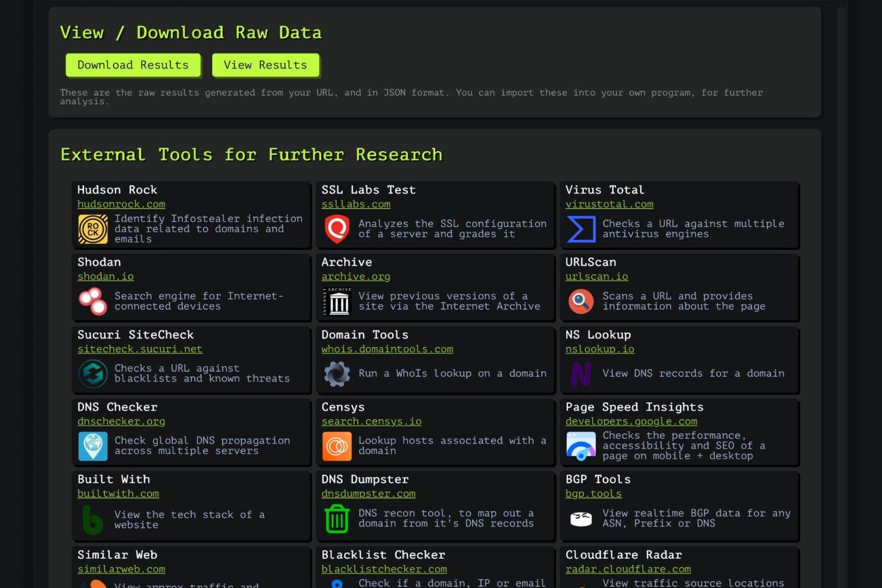Open the hudsonrock.com link

click(121, 204)
